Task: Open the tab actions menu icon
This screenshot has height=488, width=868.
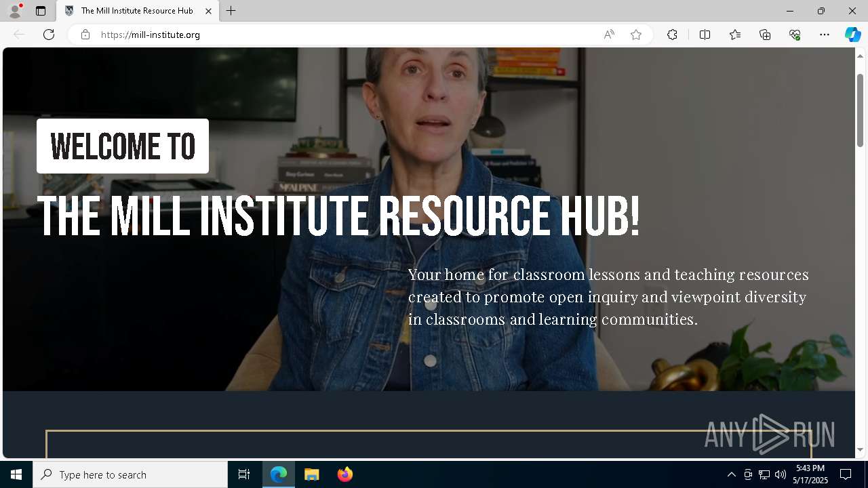Action: pos(41,11)
